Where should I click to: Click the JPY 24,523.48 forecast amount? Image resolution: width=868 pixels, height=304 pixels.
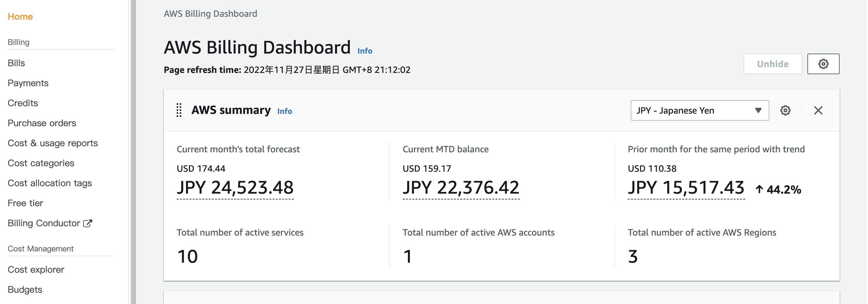[235, 187]
